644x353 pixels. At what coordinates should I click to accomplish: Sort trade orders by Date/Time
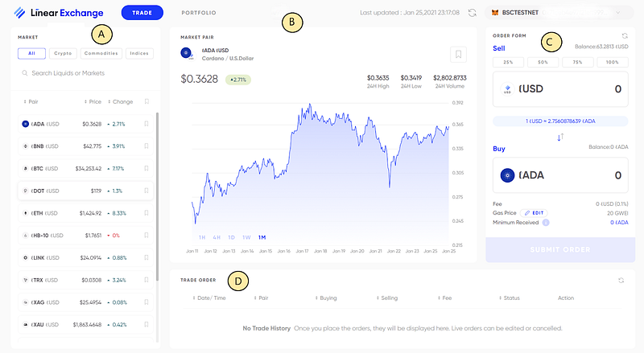(209, 298)
